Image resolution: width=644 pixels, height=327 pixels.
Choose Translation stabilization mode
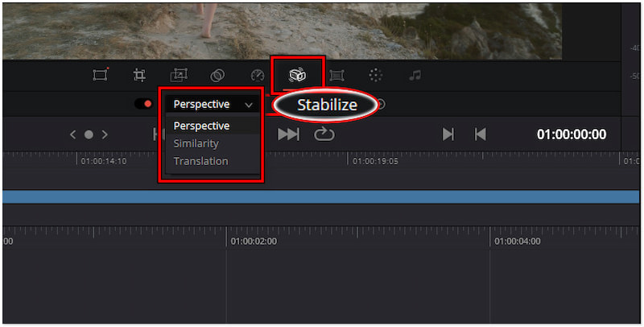click(x=201, y=161)
